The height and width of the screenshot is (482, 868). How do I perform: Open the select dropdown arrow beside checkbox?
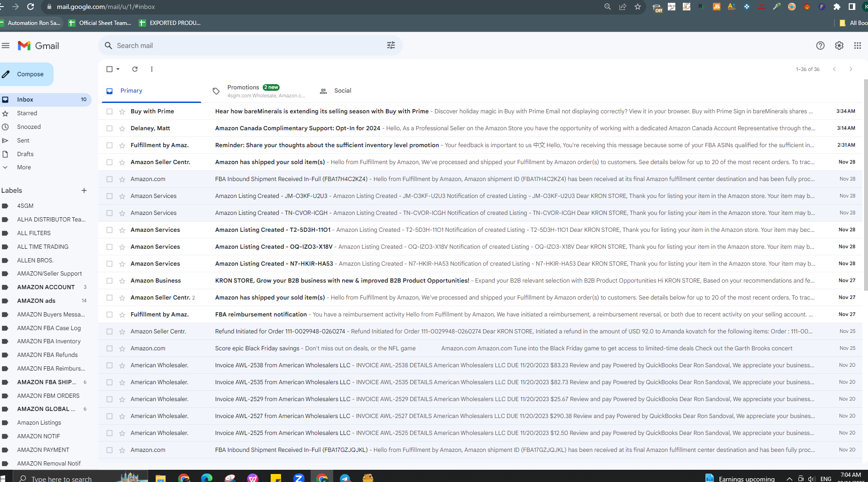pyautogui.click(x=118, y=69)
